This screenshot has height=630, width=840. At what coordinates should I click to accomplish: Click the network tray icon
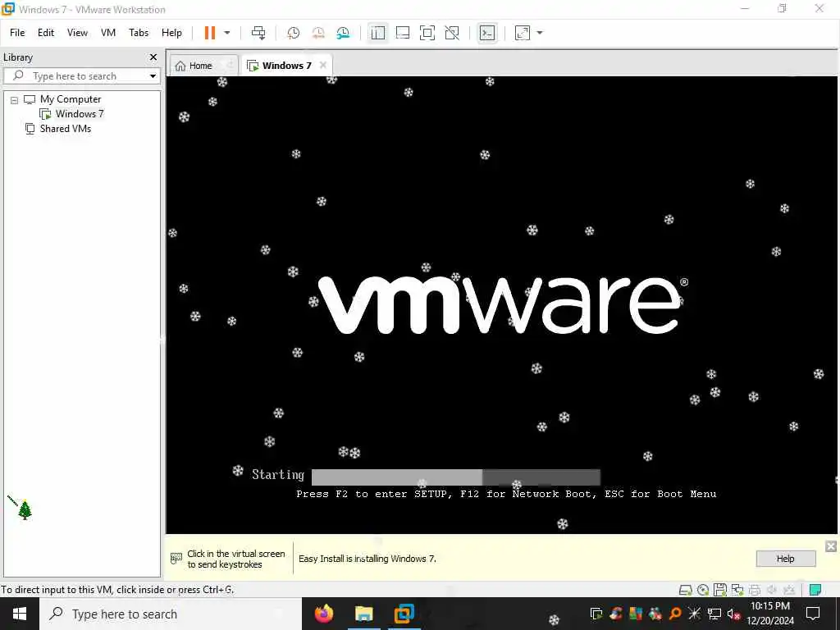714,614
